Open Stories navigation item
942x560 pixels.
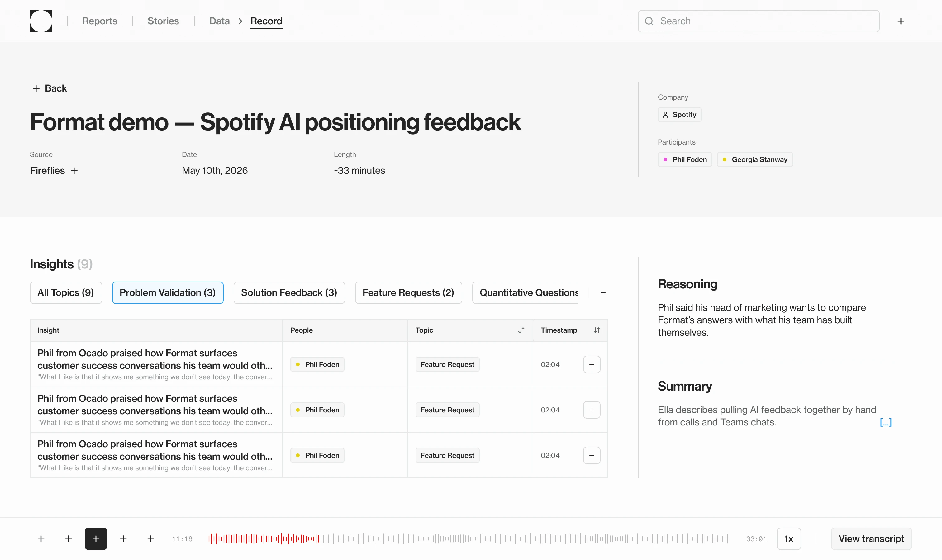(x=163, y=21)
